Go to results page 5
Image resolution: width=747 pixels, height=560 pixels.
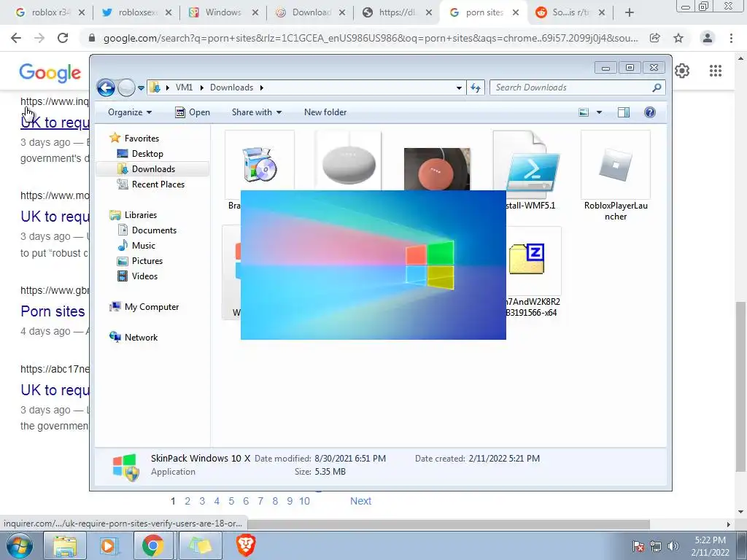tap(231, 501)
